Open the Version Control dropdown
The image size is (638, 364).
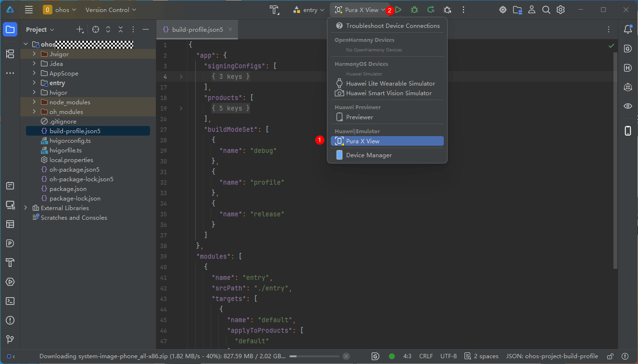[111, 10]
